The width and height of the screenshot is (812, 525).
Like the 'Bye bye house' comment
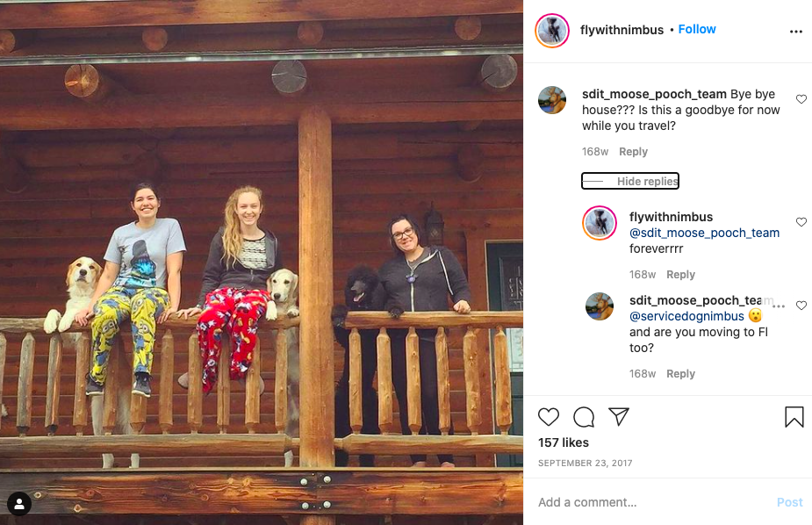click(801, 99)
